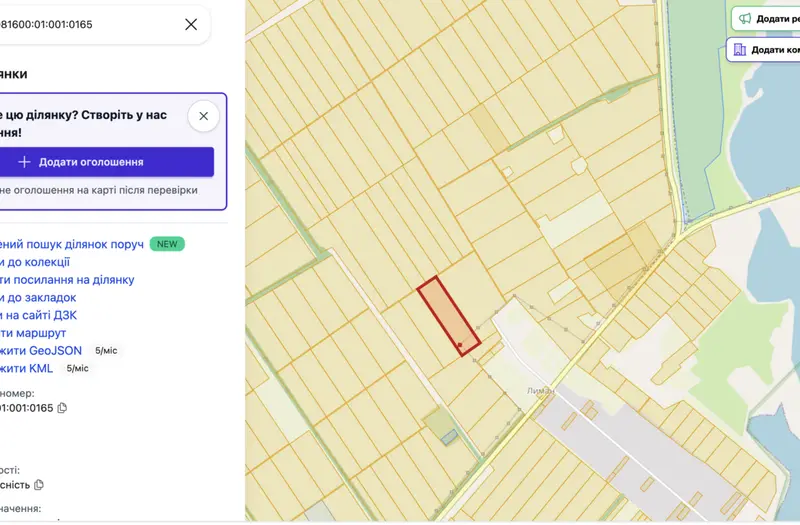
Task: Click the red marker dot inside selected parcel
Action: (x=460, y=345)
